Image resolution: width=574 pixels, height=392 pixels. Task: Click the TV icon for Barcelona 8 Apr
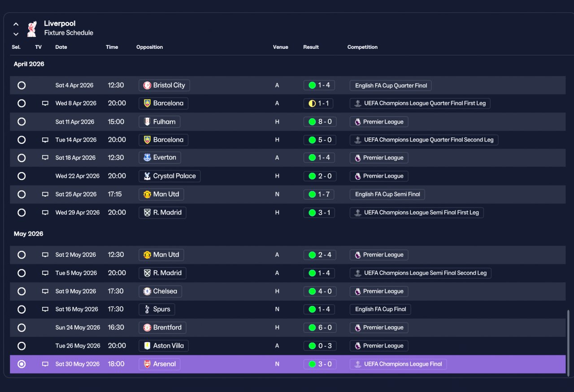click(45, 103)
